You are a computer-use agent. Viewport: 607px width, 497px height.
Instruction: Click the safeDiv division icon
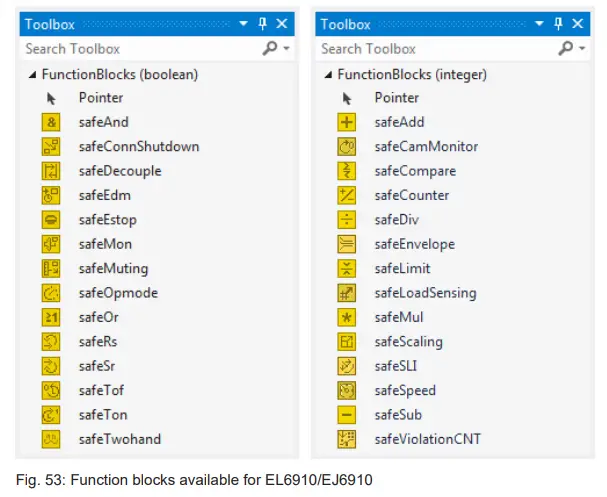coord(346,220)
